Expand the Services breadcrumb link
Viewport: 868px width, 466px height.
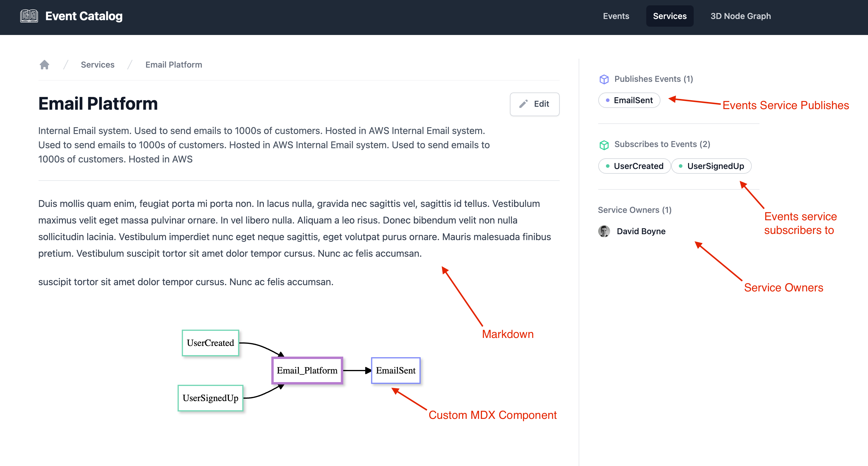pos(98,64)
